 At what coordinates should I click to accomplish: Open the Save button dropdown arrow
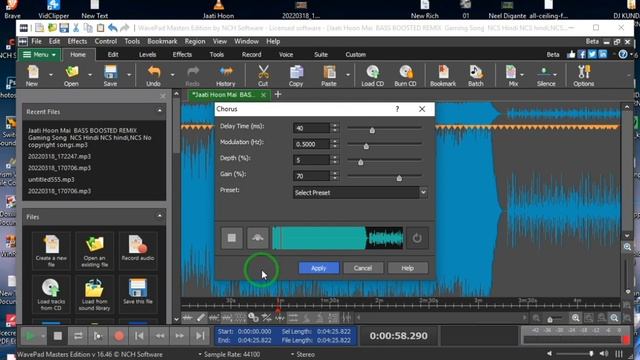click(x=129, y=75)
